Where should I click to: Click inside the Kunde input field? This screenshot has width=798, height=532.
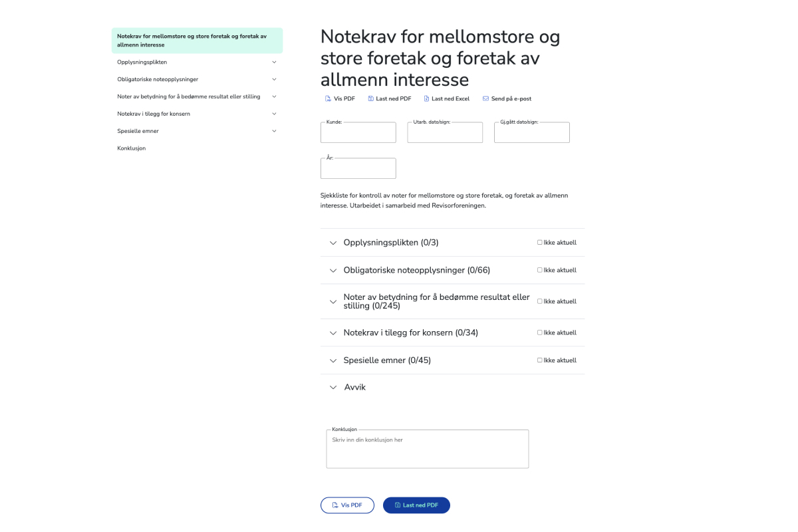click(358, 132)
